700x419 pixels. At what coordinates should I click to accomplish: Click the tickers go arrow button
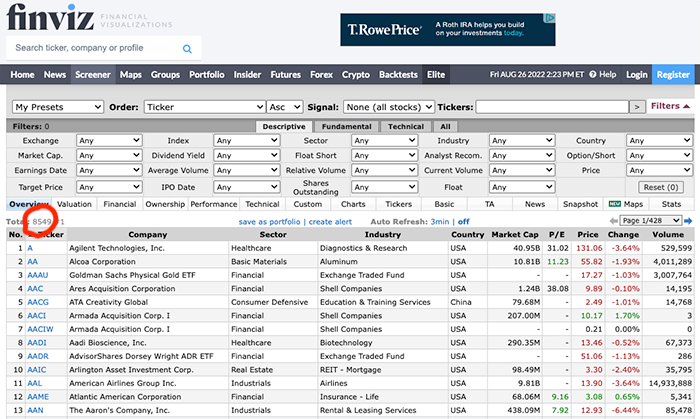coord(637,107)
